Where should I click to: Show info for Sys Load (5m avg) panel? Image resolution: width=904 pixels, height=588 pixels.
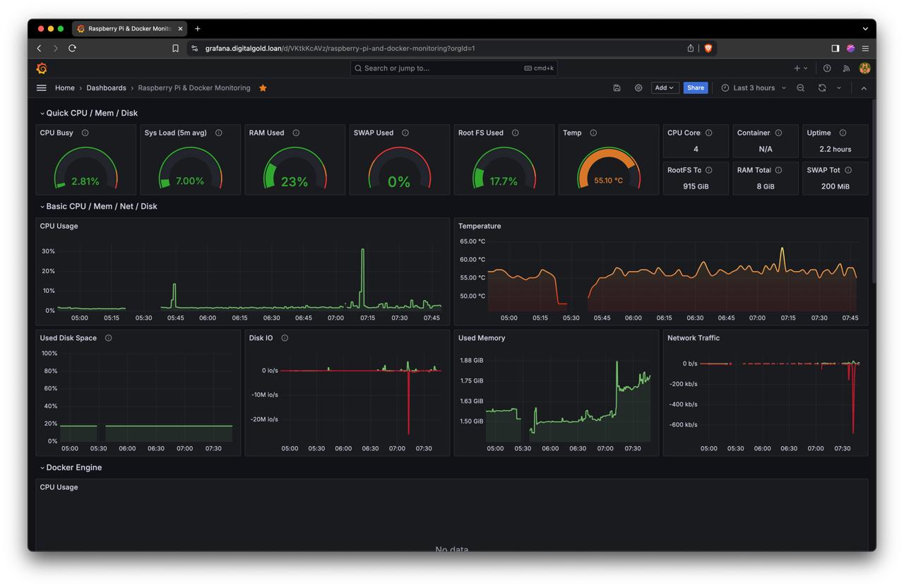pos(218,133)
